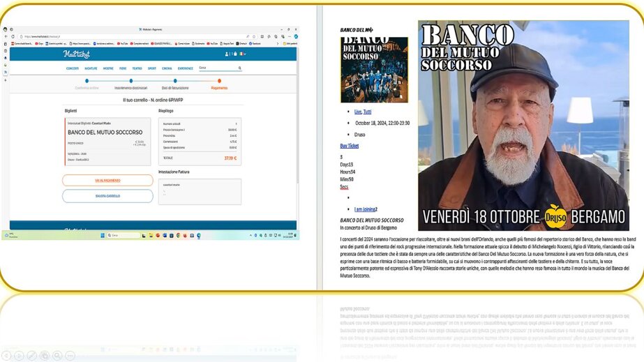Open the Windows Start button in taskbar
This screenshot has height=362, width=644.
coord(103,235)
